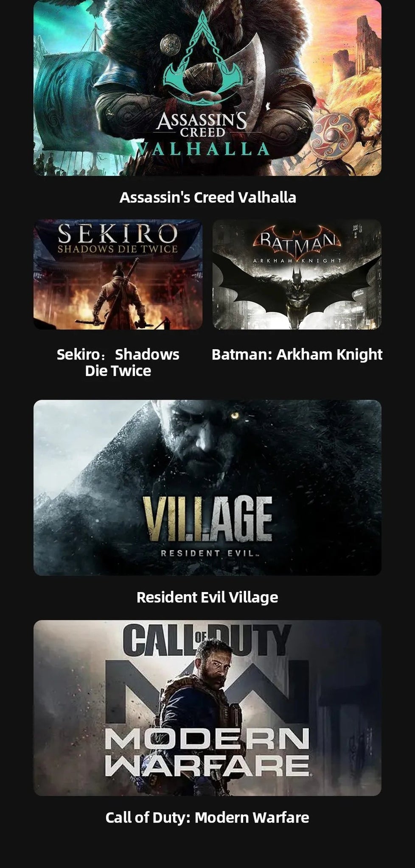The height and width of the screenshot is (868, 415).
Task: Open the Resident Evil Village banner
Action: click(207, 488)
